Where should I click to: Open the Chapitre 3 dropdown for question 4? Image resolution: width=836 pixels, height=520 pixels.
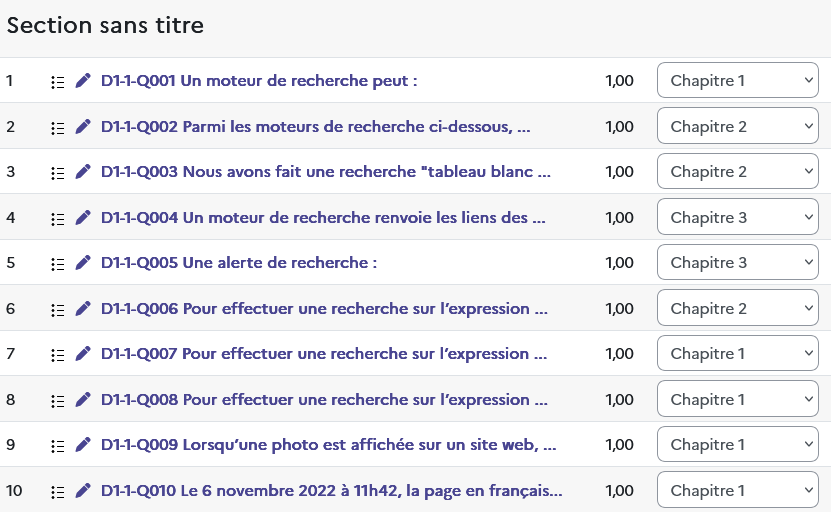pos(737,217)
